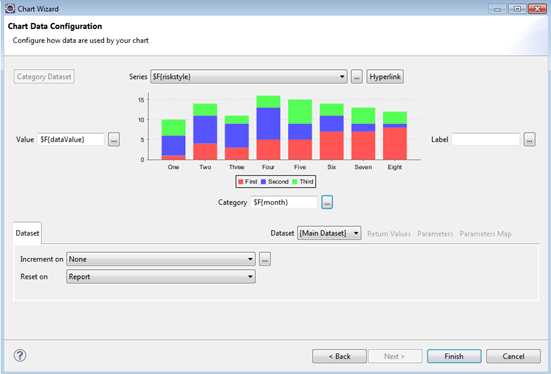Click the Series label text
The width and height of the screenshot is (551, 374).
pyautogui.click(x=138, y=77)
